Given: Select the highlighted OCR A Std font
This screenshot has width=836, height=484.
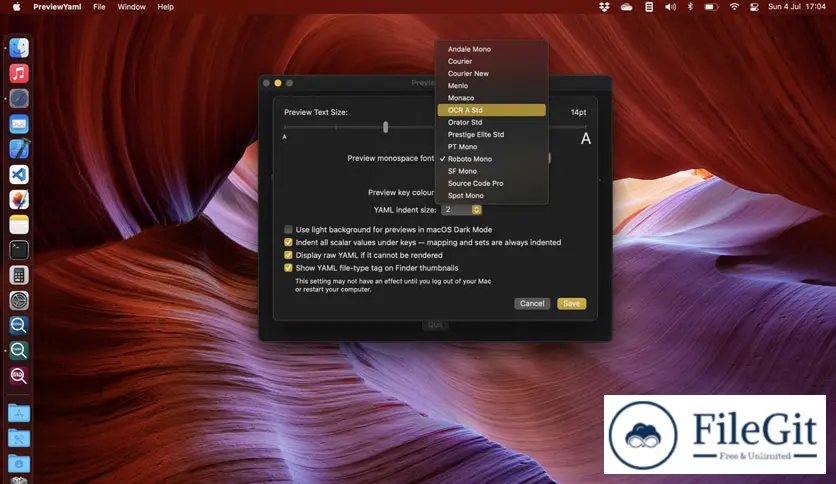Looking at the screenshot, I should pyautogui.click(x=492, y=110).
